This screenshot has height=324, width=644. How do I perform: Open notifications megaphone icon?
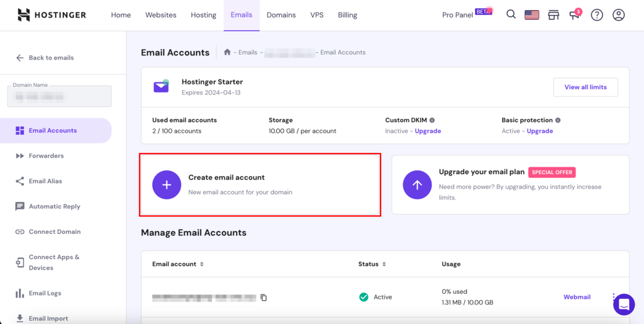point(575,15)
